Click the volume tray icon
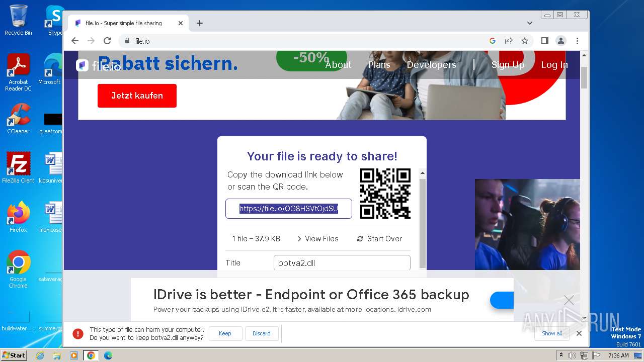The image size is (644, 362). coord(572,355)
